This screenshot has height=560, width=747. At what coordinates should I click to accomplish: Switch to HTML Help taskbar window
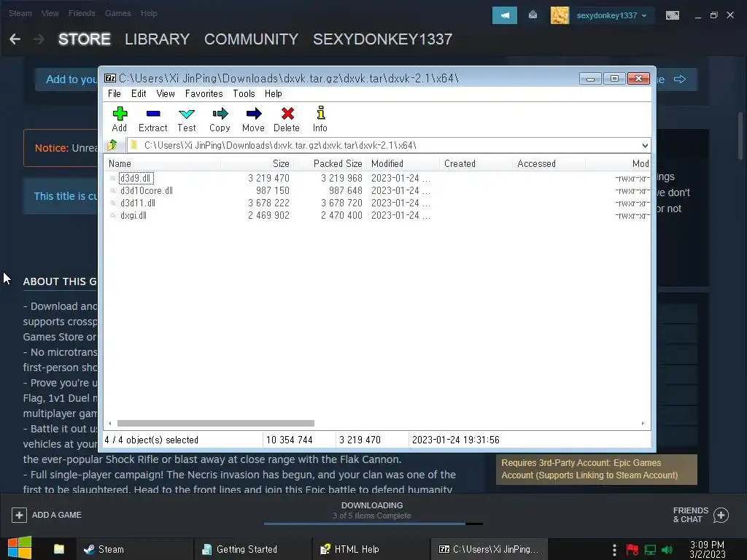371,549
